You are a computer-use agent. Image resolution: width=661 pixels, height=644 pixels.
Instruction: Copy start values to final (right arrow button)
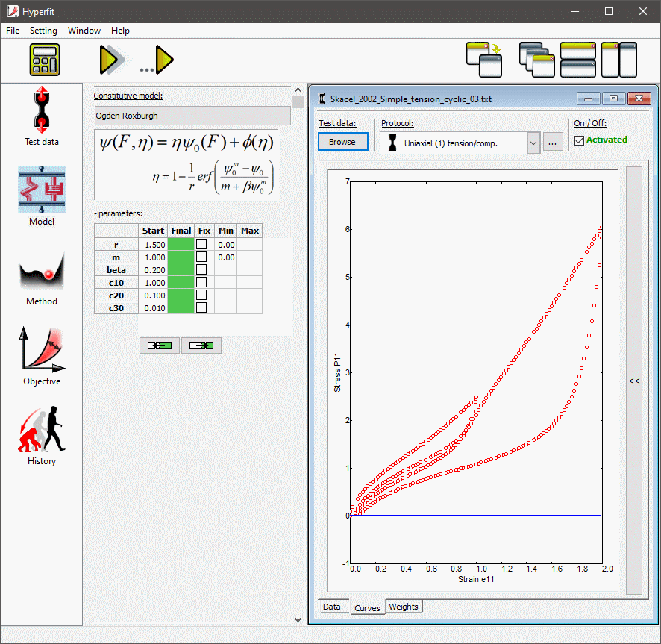[201, 346]
